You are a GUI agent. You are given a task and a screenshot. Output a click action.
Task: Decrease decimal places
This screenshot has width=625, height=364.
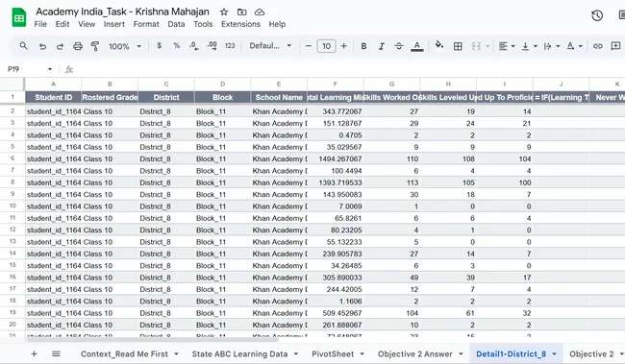pyautogui.click(x=194, y=46)
